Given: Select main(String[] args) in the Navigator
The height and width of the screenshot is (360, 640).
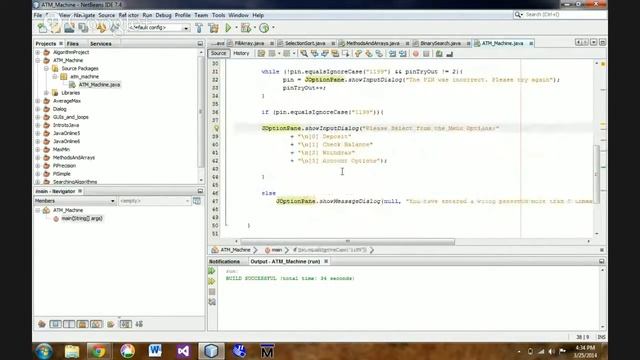Looking at the screenshot, I should (81, 218).
